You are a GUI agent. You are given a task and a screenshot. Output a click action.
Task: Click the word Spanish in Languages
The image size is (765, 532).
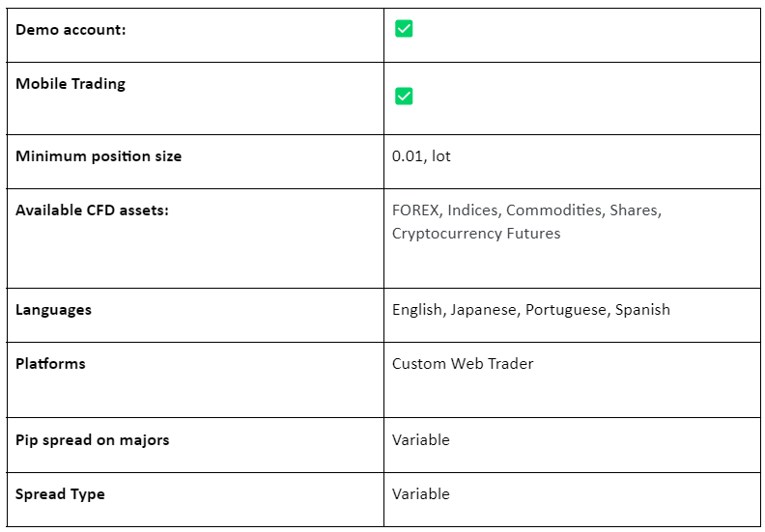point(642,310)
